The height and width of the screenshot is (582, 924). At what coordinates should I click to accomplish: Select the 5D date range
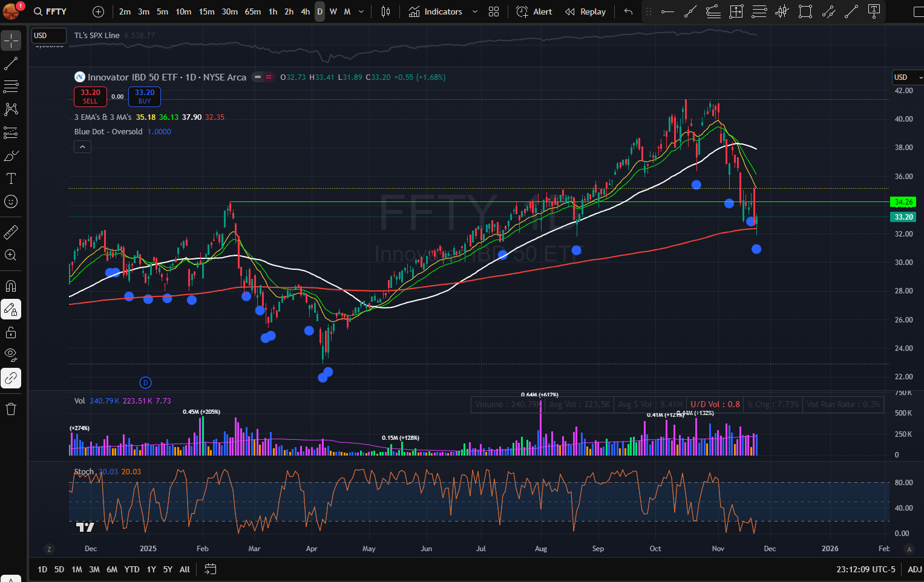pyautogui.click(x=59, y=569)
